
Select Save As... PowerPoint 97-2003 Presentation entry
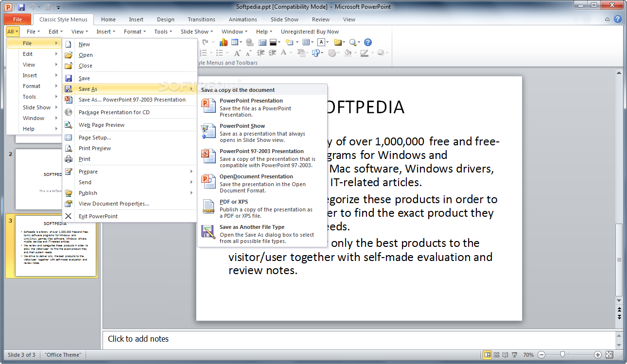point(130,100)
